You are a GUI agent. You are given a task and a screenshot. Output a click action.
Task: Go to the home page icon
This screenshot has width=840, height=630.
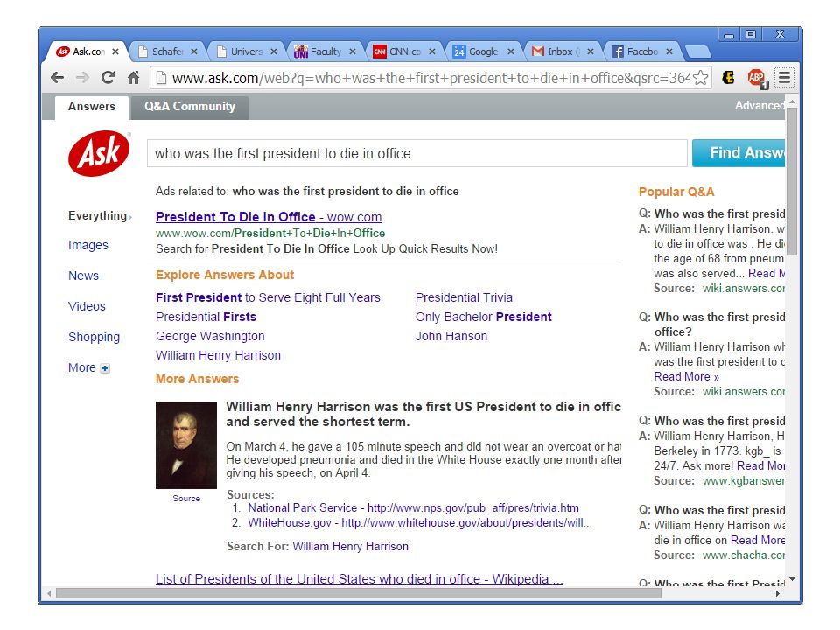133,78
